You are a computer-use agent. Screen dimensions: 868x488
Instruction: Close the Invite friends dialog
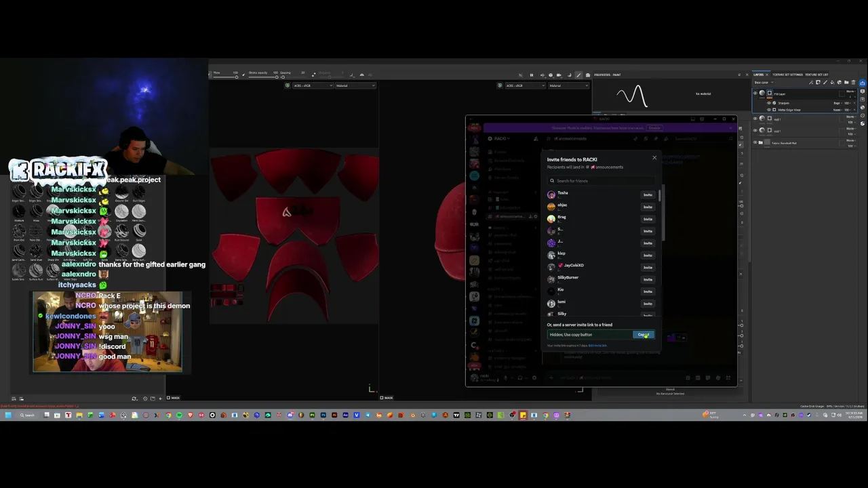[654, 157]
